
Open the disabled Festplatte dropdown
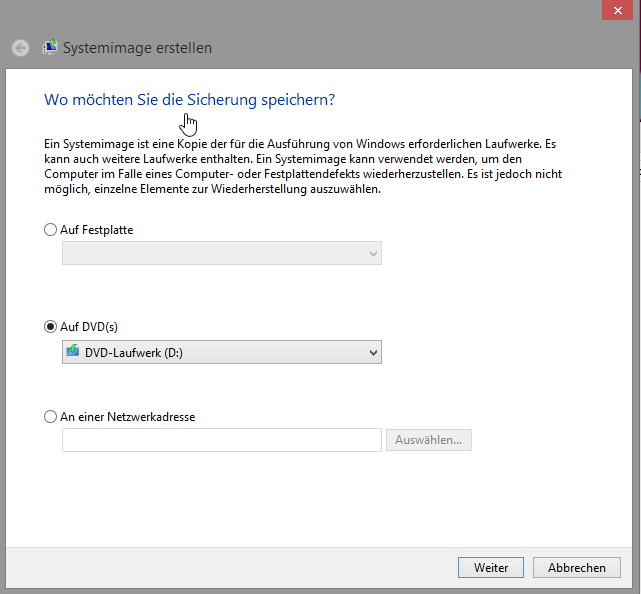[x=222, y=253]
